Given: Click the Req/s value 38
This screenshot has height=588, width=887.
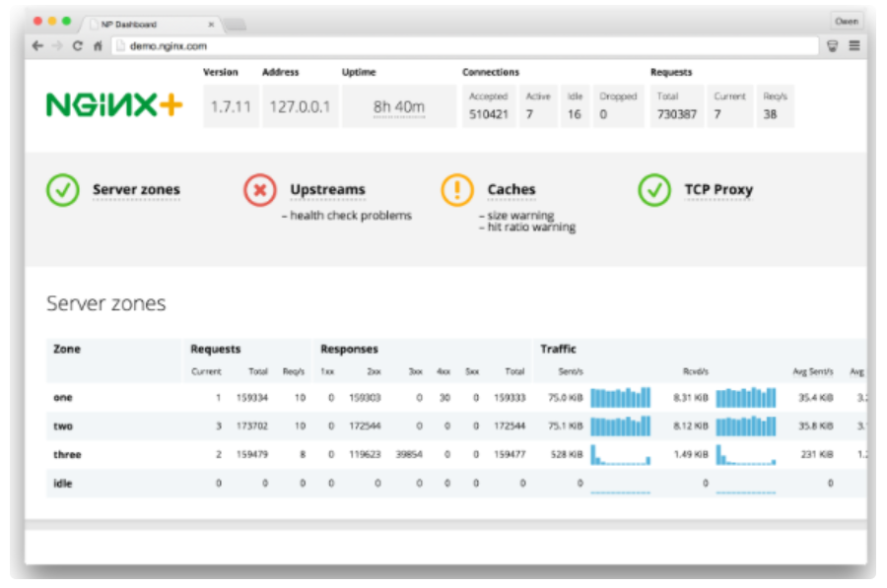Looking at the screenshot, I should pos(770,114).
